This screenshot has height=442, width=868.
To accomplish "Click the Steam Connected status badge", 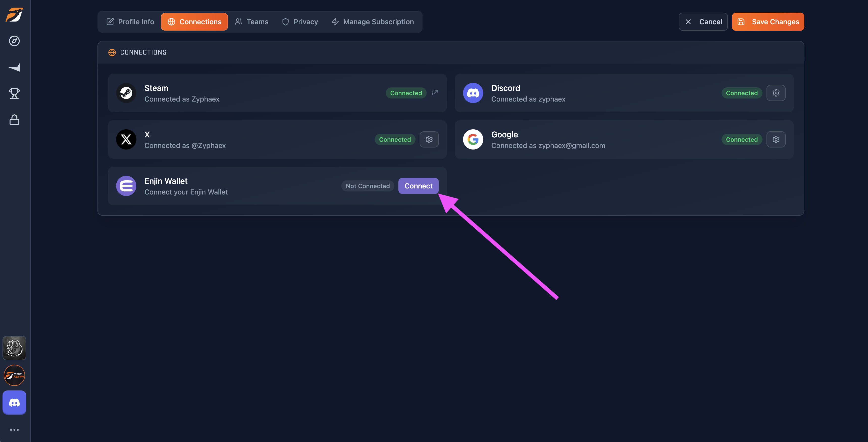I will click(406, 93).
